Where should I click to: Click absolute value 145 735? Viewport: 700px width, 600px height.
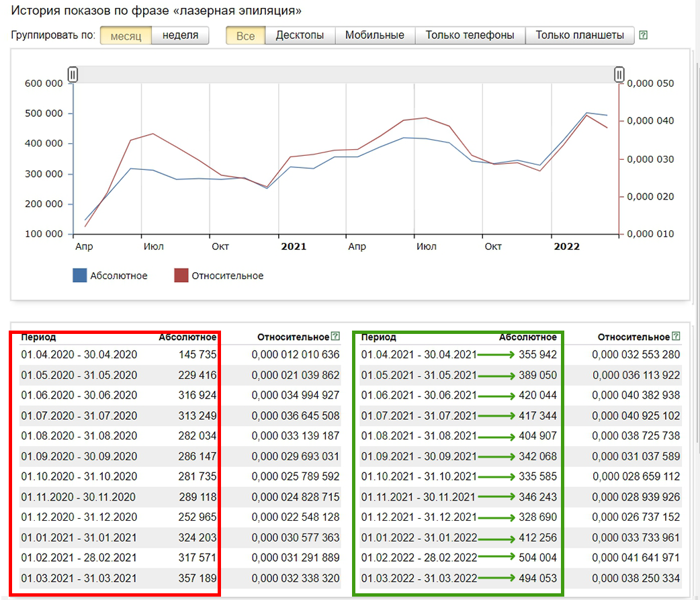click(198, 355)
